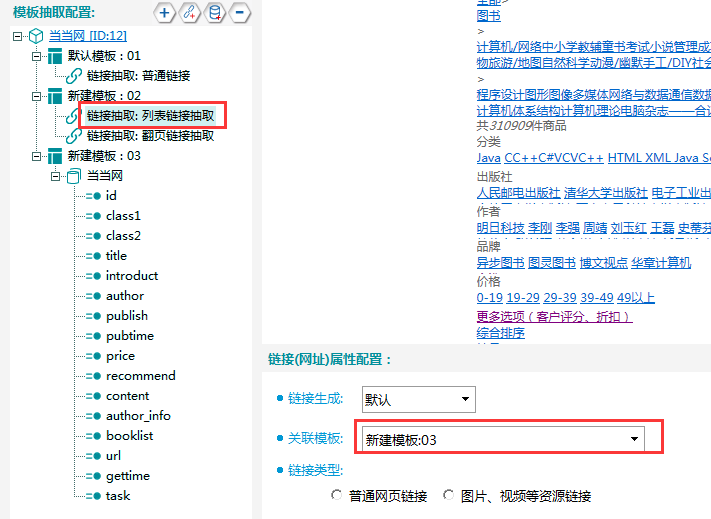Click the template icon of 默认模板：01

click(55, 56)
